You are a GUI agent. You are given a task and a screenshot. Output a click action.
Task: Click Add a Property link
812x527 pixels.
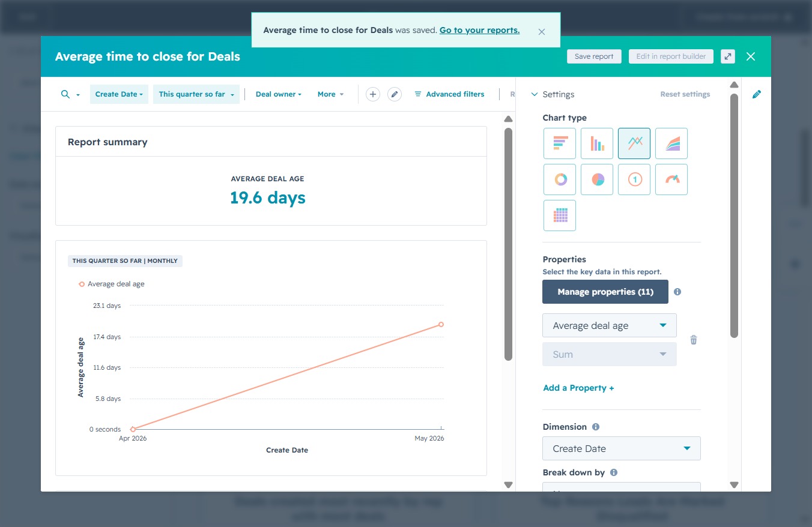[578, 388]
